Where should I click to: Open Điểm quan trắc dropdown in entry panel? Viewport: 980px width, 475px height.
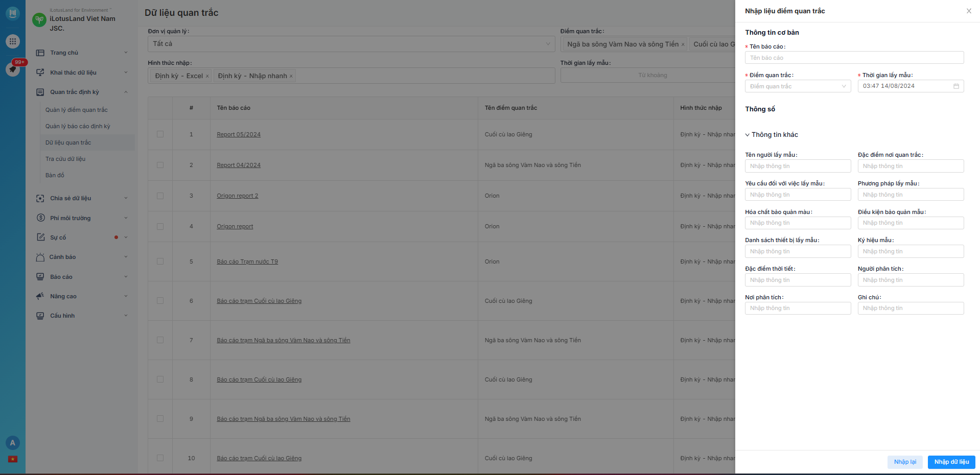(798, 86)
